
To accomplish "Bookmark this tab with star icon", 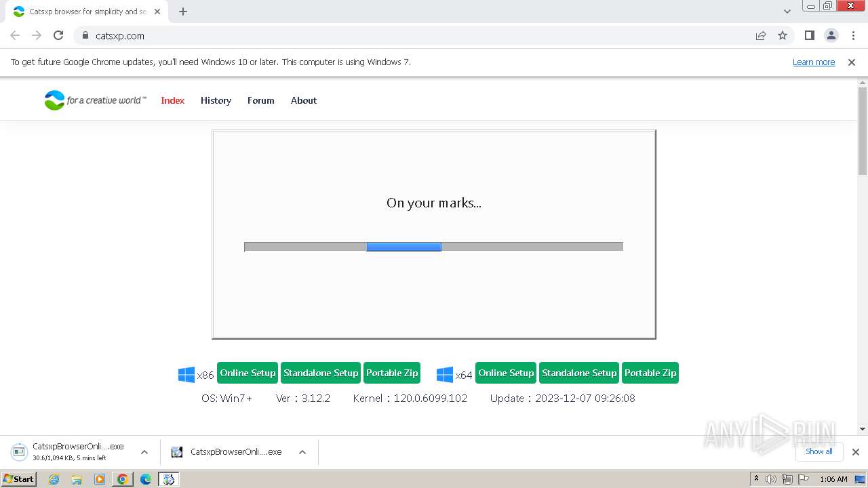I will coord(783,35).
